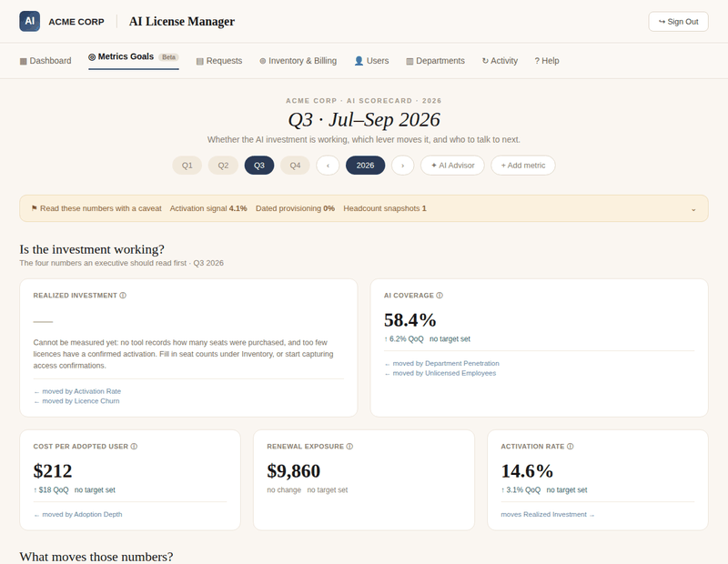This screenshot has width=728, height=564.
Task: Click the 58.4% AI Coverage value
Action: pyautogui.click(x=410, y=320)
